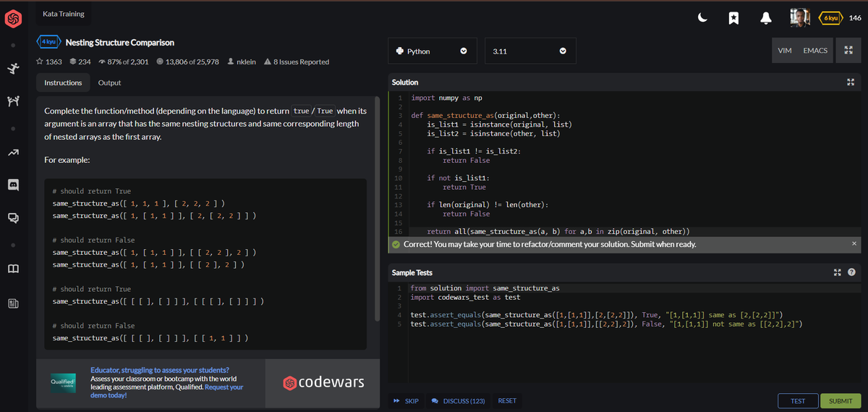This screenshot has width=868, height=412.
Task: Open the leaderboard trending icon in sidebar
Action: point(13,153)
